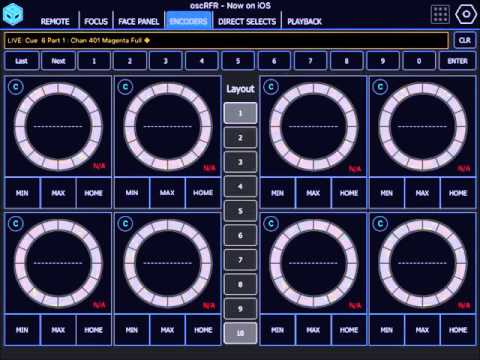Switch to the REMOTE tab

[55, 22]
